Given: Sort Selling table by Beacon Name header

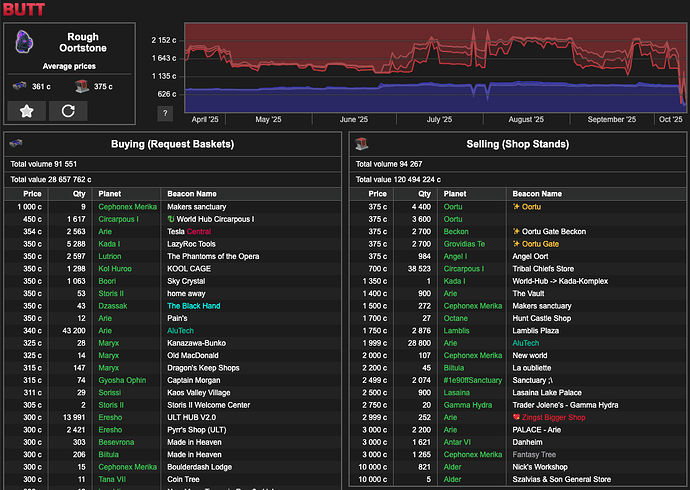Looking at the screenshot, I should (x=537, y=194).
